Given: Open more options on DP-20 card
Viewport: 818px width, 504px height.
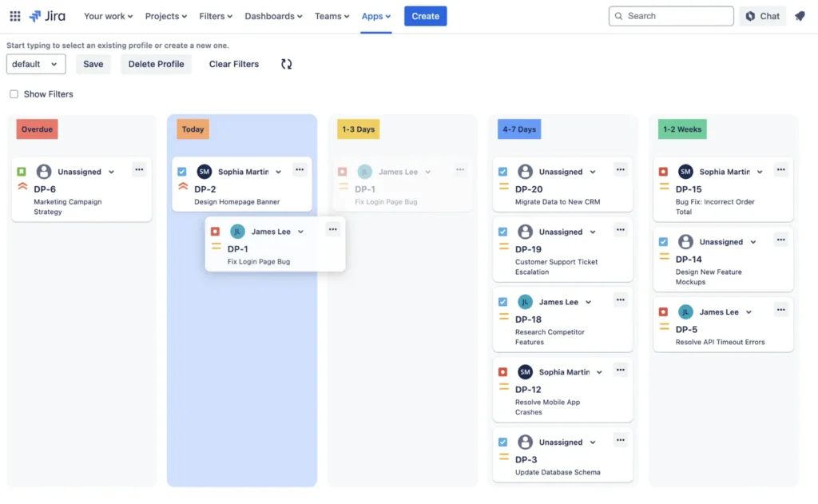Looking at the screenshot, I should pyautogui.click(x=620, y=169).
